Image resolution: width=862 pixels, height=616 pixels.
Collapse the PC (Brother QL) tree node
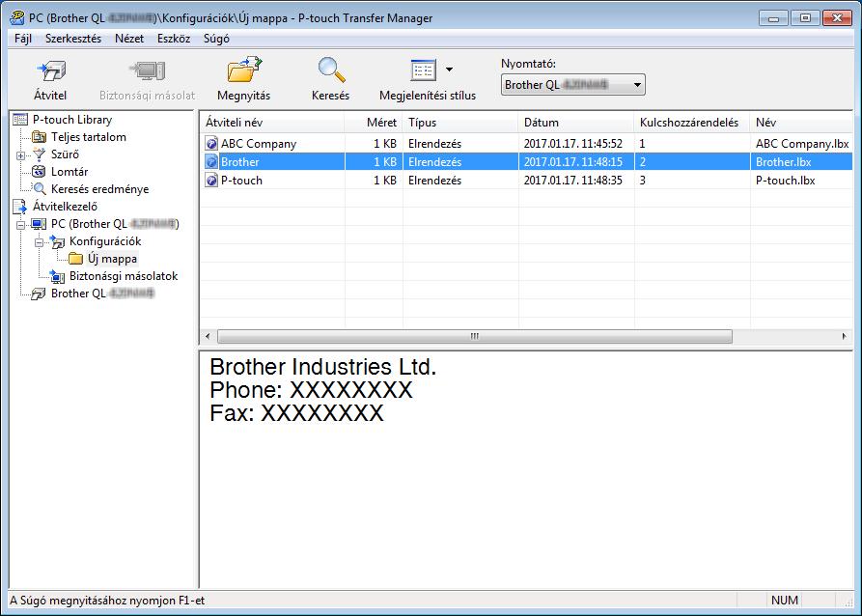click(21, 225)
